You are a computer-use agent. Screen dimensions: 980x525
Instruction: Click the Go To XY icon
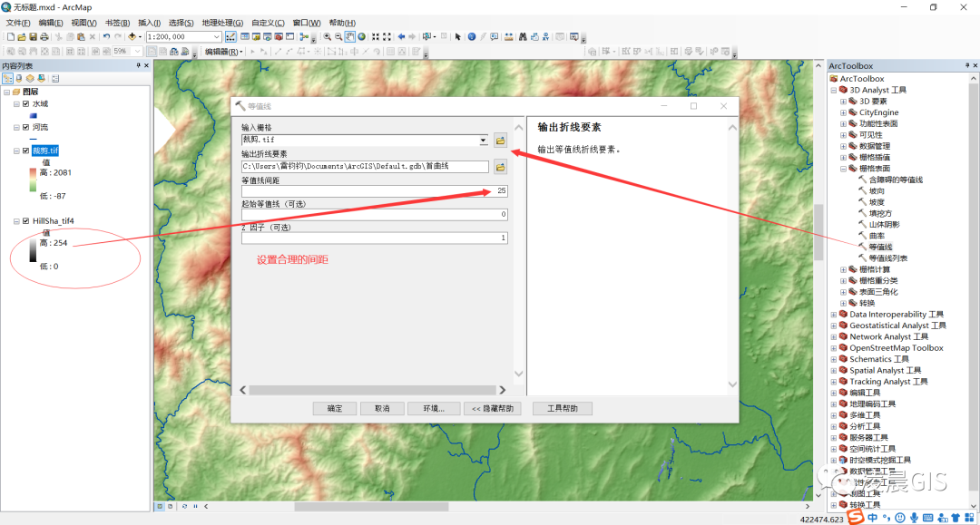[545, 37]
